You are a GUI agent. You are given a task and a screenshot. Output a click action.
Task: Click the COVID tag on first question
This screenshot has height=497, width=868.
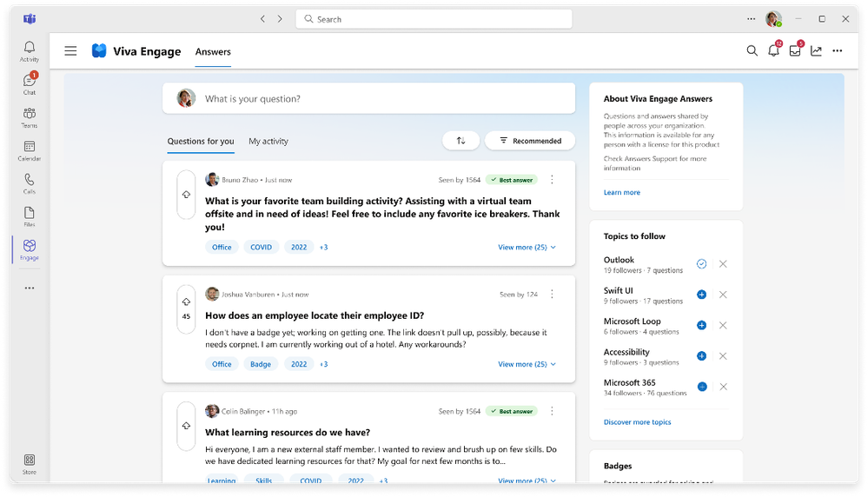(262, 248)
